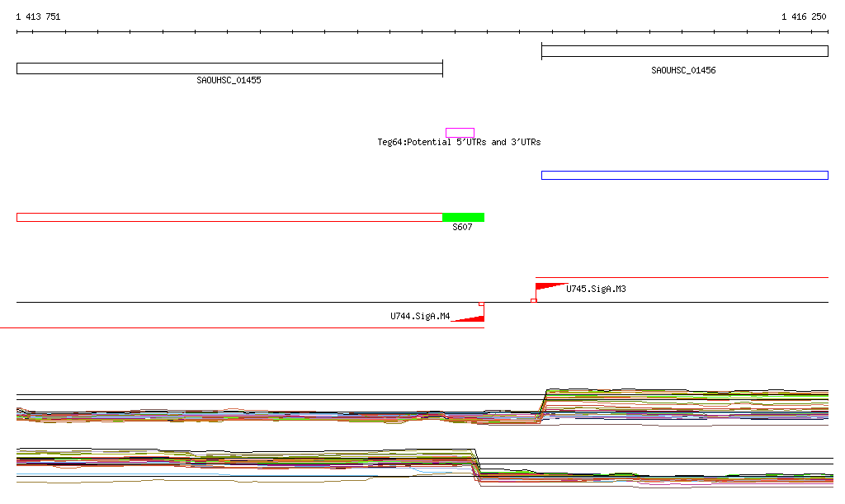Click the small red square above U744.SigA.M4
845x504 pixels.
[481, 304]
